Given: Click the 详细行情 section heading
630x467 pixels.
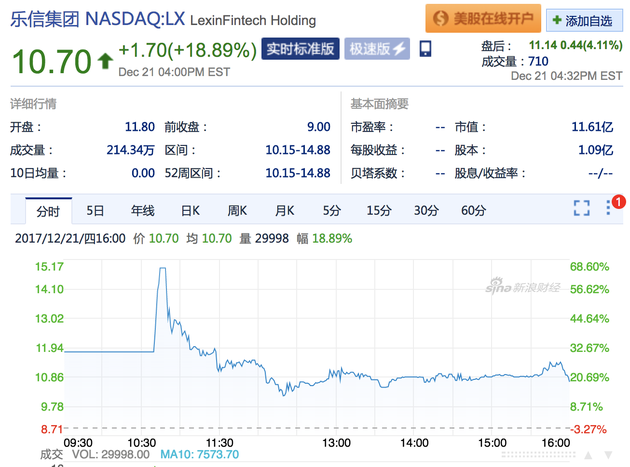Looking at the screenshot, I should click(x=33, y=104).
